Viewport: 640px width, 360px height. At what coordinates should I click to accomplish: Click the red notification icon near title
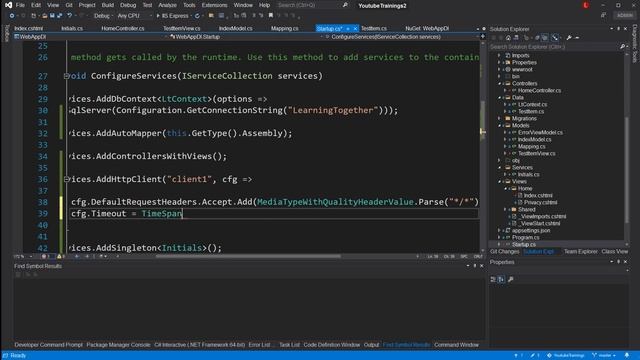tap(586, 5)
